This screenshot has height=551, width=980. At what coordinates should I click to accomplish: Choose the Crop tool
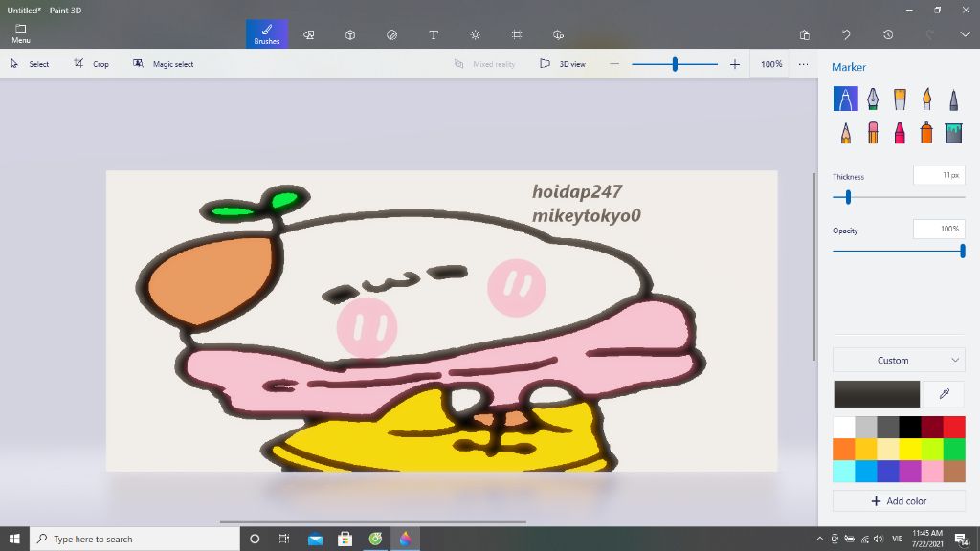(x=92, y=64)
